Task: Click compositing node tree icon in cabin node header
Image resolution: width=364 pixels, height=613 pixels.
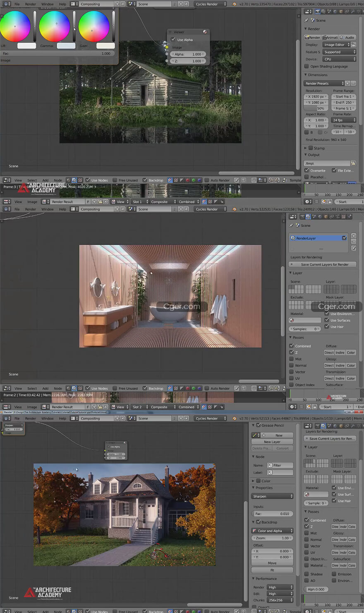Action: (74, 180)
